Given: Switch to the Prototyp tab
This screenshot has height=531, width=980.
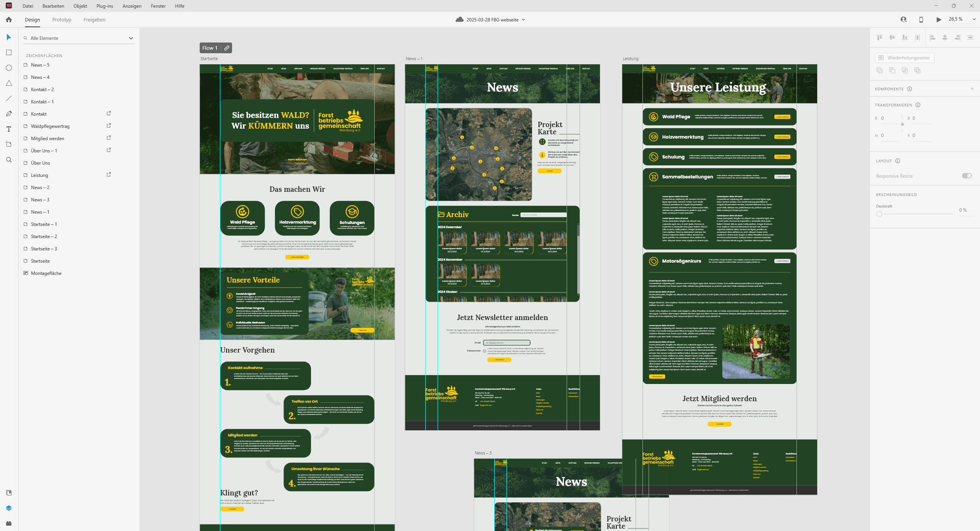Looking at the screenshot, I should (62, 20).
